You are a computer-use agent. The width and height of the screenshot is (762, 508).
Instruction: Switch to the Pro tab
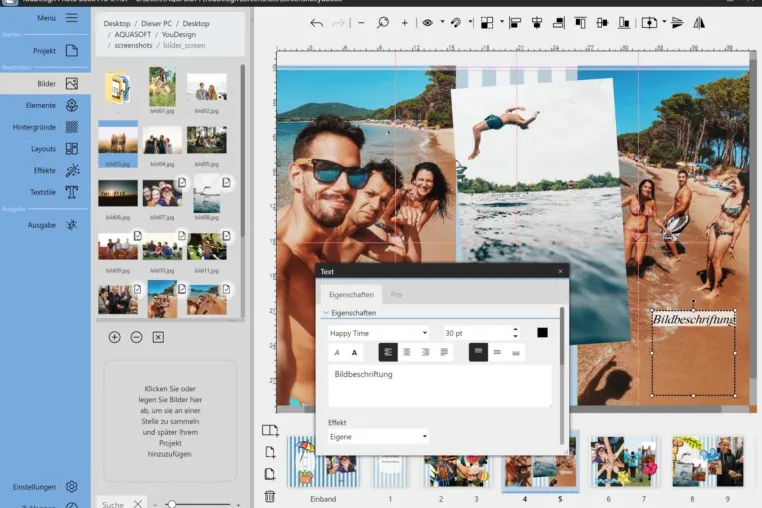(396, 295)
